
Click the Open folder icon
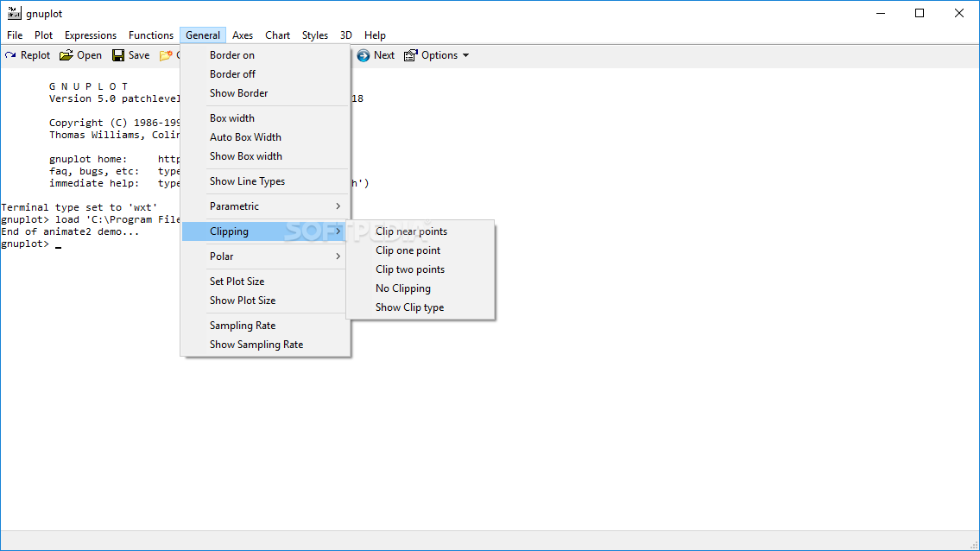pos(66,55)
